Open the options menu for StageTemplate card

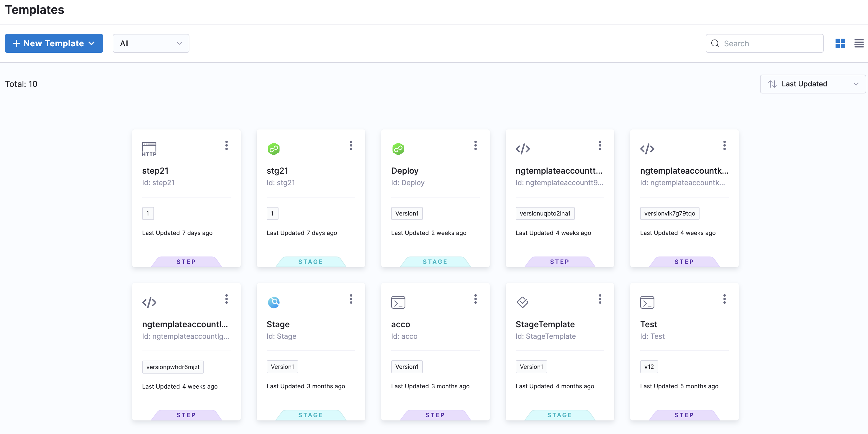pos(600,299)
